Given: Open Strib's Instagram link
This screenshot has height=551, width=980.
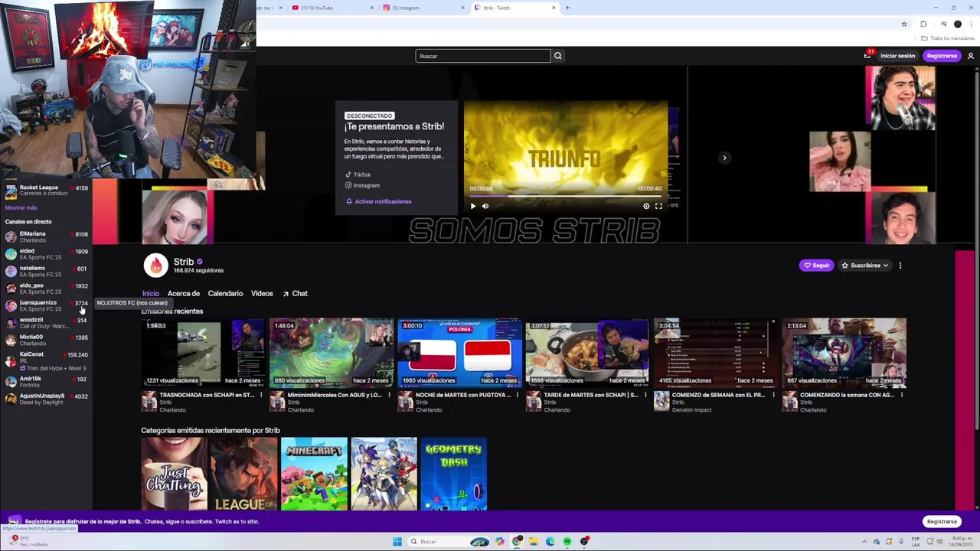Looking at the screenshot, I should (x=362, y=185).
